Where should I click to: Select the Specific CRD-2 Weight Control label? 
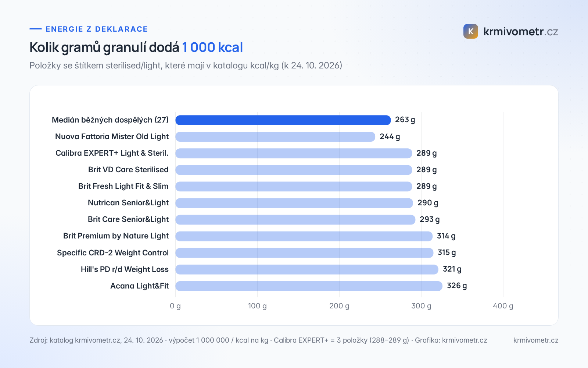pyautogui.click(x=113, y=253)
